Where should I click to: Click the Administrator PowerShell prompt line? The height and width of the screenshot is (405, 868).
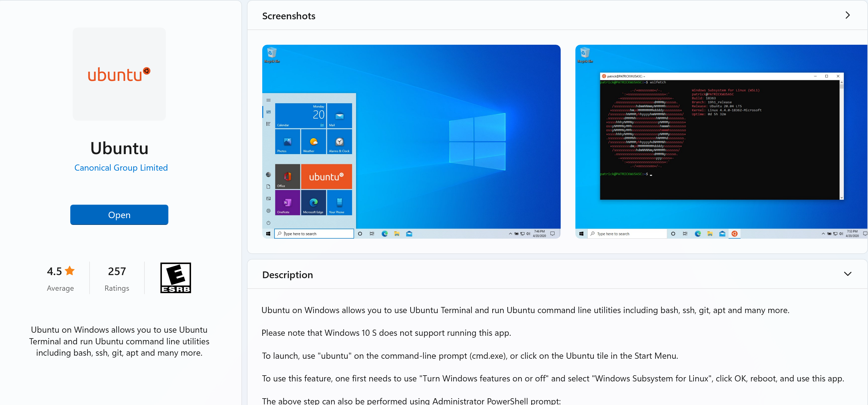411,401
